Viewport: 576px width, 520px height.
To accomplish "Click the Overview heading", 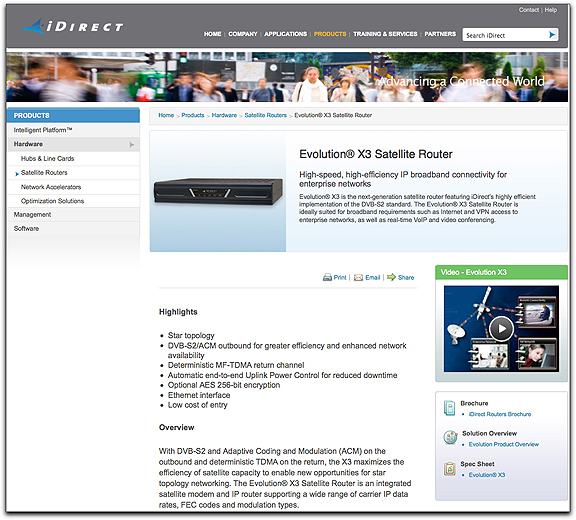I will [x=176, y=427].
